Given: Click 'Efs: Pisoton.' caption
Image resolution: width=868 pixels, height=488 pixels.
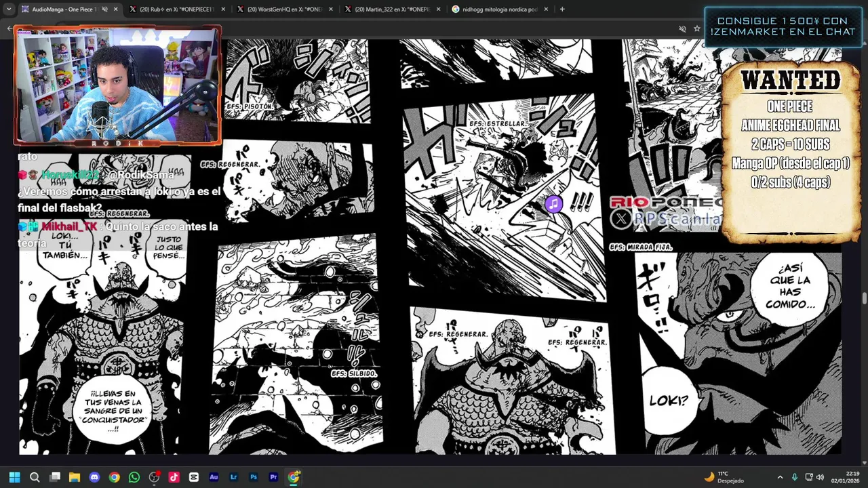Looking at the screenshot, I should pos(250,106).
